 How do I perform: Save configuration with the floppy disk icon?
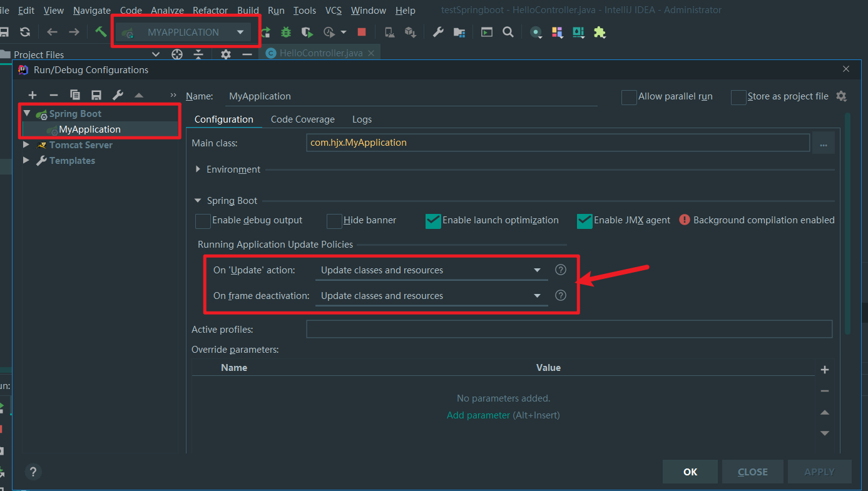click(96, 95)
